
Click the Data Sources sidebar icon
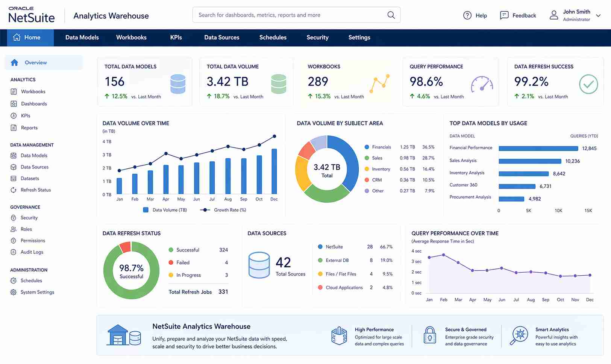tap(14, 167)
